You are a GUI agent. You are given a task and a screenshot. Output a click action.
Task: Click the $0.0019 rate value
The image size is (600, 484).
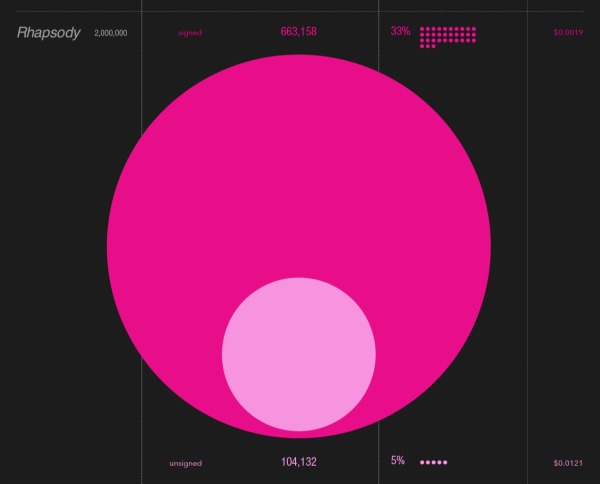click(569, 33)
